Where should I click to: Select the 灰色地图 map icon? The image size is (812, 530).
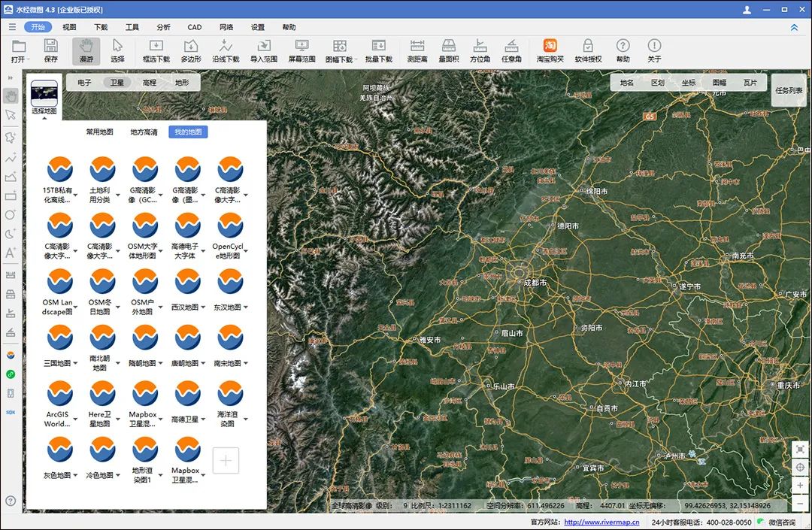pyautogui.click(x=60, y=450)
